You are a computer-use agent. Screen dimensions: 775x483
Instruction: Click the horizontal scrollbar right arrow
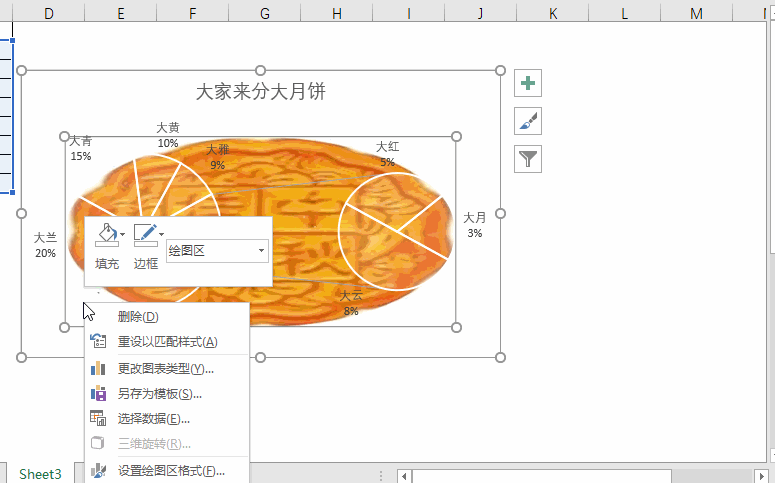click(x=762, y=477)
